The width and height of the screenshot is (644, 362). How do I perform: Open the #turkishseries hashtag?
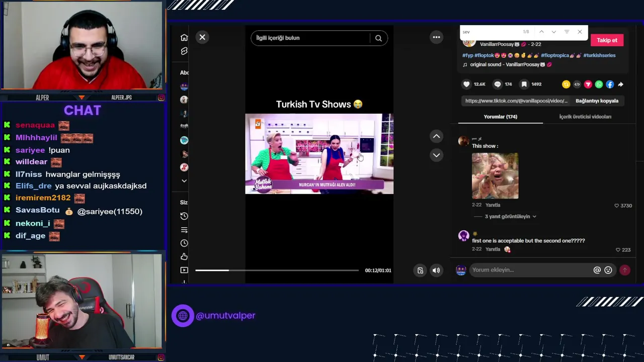599,55
